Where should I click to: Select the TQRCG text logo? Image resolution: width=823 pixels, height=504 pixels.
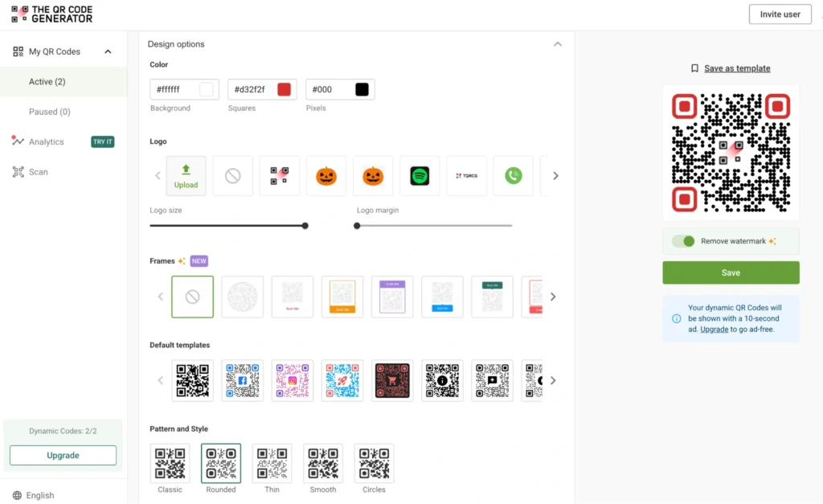coord(467,176)
